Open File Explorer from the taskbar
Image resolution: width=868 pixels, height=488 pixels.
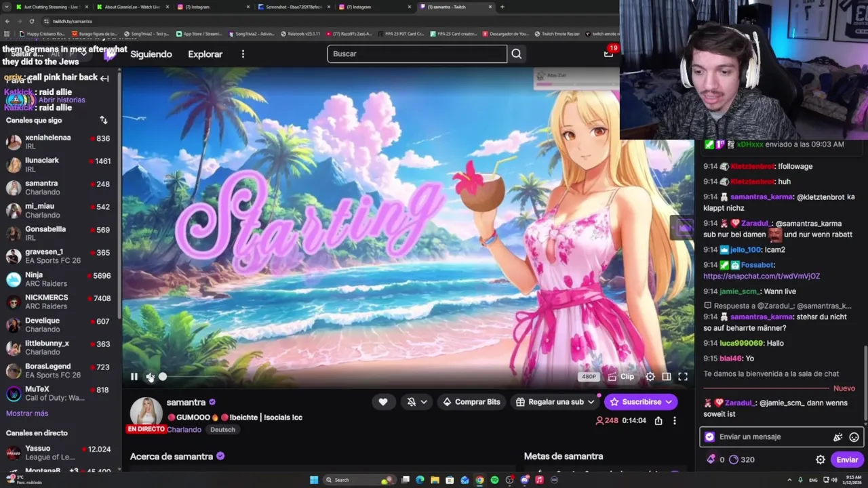[x=435, y=480]
